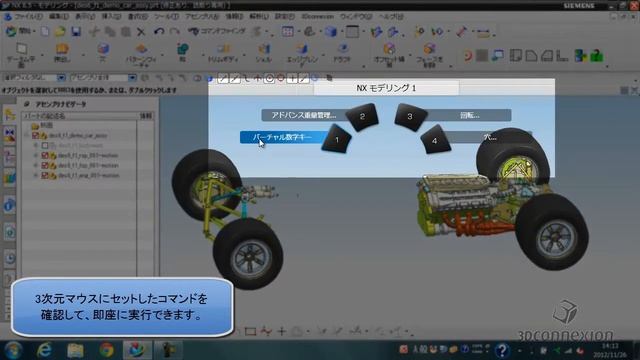Open the View (表示) menu
Viewport: 640px width, 360px height.
pyautogui.click(x=85, y=17)
